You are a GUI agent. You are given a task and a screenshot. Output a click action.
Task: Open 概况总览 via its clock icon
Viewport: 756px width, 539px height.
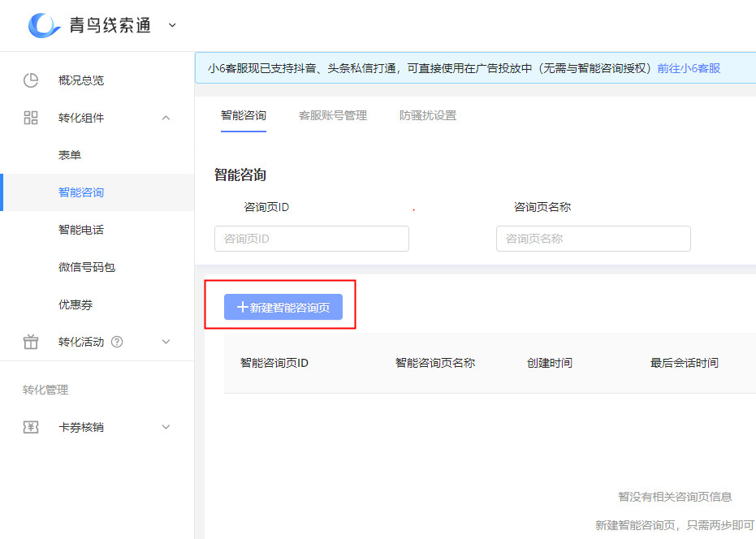[x=31, y=80]
